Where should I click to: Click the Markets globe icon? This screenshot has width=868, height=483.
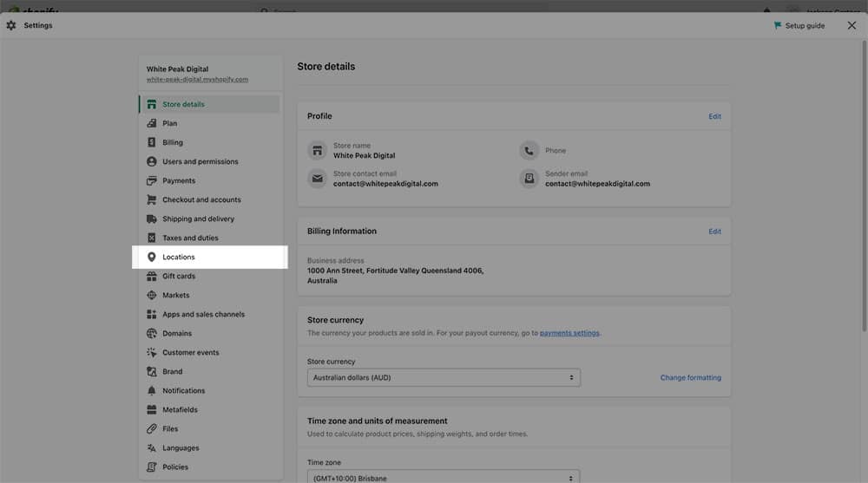[x=151, y=295]
